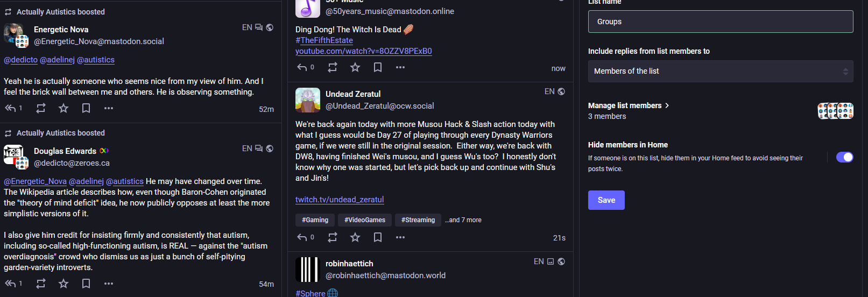Favorite Energetic Nova's post
The height and width of the screenshot is (297, 868).
(x=63, y=108)
